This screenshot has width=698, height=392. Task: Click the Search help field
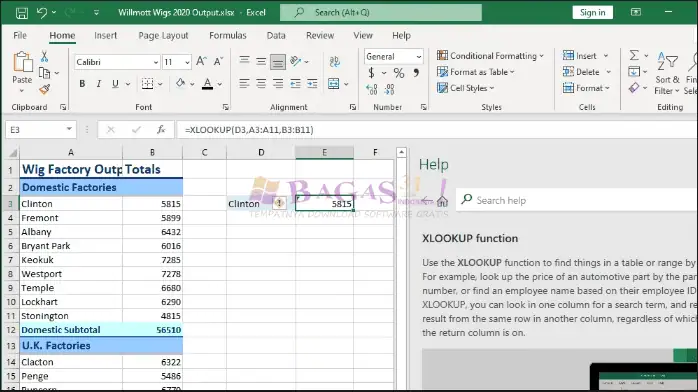[577, 200]
